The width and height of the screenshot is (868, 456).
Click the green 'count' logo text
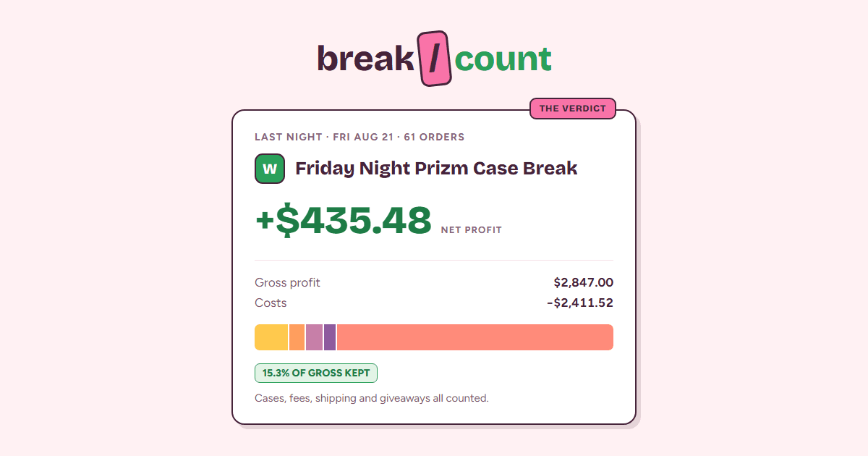[503, 59]
